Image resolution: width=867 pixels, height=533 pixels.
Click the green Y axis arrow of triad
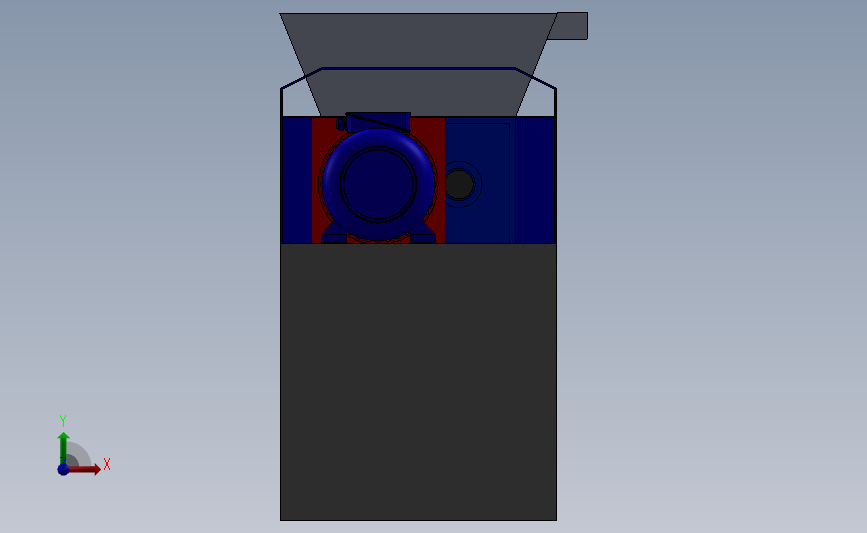click(x=63, y=448)
